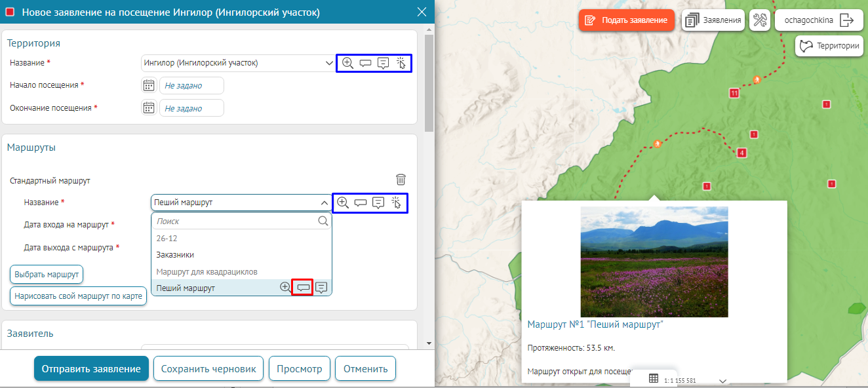Expand the Ингилор territory name dropdown
This screenshot has height=388, width=868.
pyautogui.click(x=329, y=63)
